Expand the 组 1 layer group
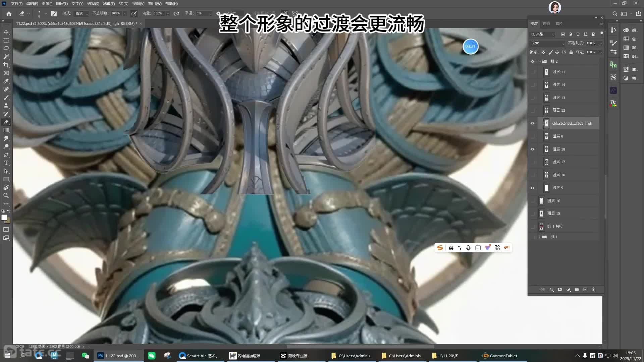This screenshot has width=644, height=362. click(x=539, y=237)
